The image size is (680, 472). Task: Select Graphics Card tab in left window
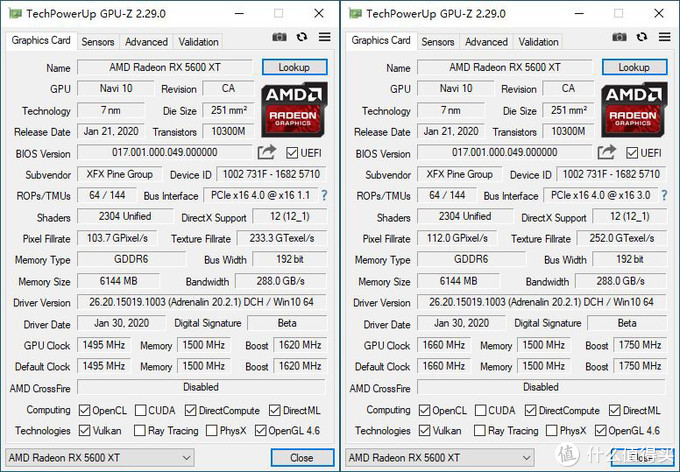click(41, 40)
